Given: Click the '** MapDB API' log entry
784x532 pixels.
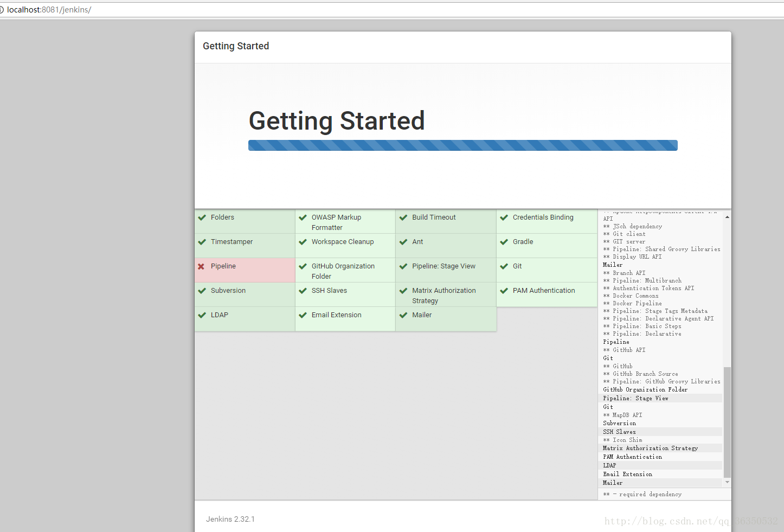Looking at the screenshot, I should point(623,415).
